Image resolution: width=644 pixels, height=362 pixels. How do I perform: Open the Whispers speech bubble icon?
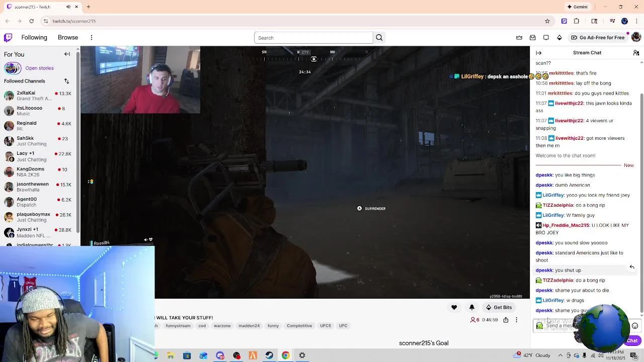click(546, 38)
